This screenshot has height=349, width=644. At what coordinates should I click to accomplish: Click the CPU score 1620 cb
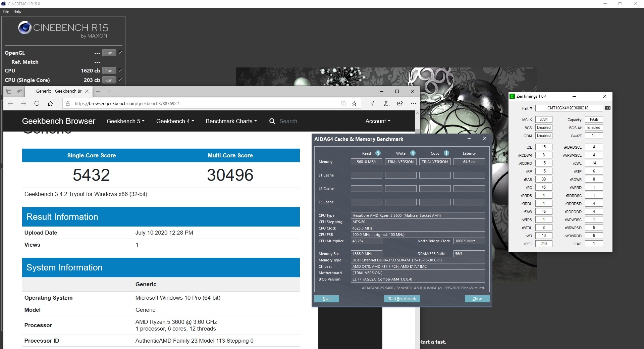click(91, 70)
